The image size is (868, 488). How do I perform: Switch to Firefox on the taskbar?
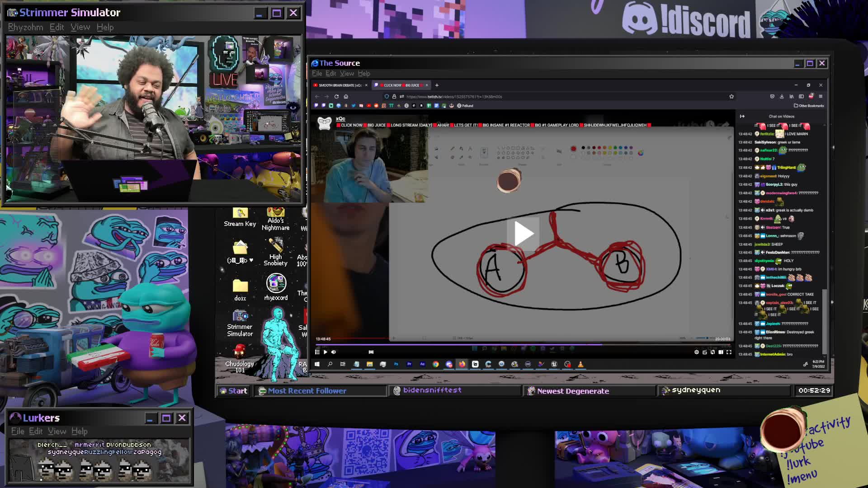tap(462, 364)
